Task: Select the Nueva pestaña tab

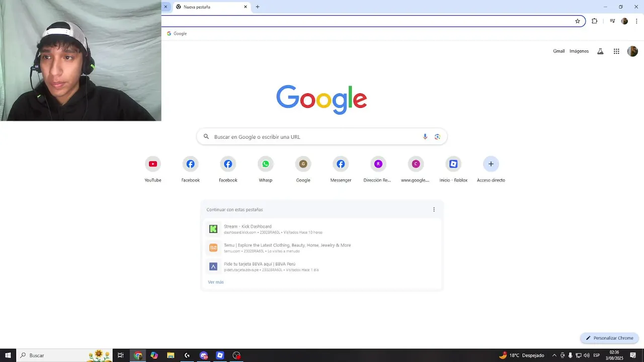Action: click(x=210, y=7)
